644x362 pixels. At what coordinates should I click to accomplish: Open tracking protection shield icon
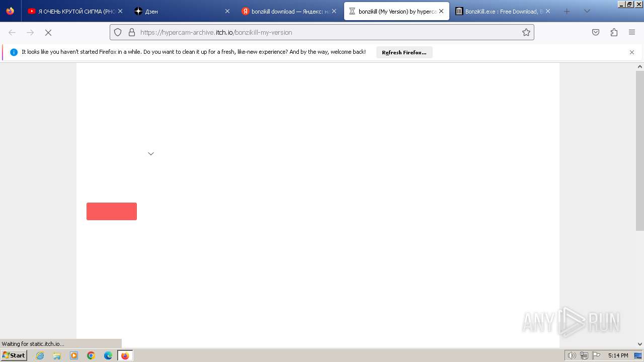click(118, 32)
